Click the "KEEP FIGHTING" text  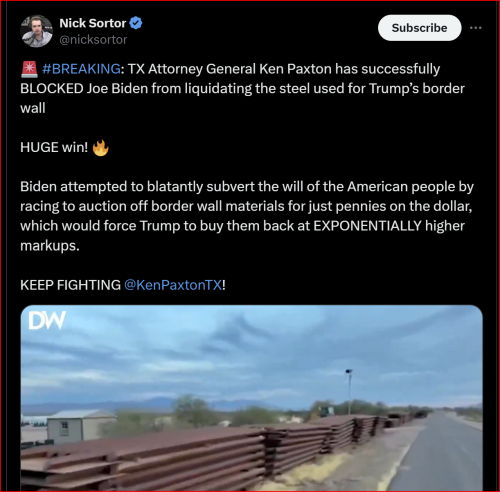tap(70, 285)
